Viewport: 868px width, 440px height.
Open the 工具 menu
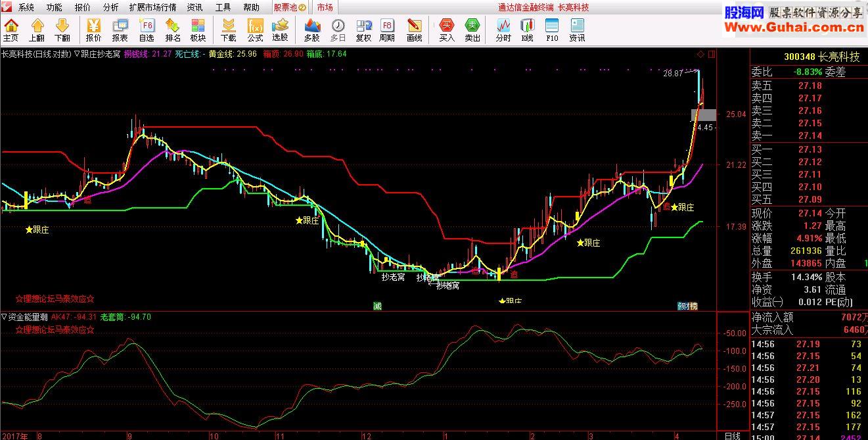[x=223, y=7]
